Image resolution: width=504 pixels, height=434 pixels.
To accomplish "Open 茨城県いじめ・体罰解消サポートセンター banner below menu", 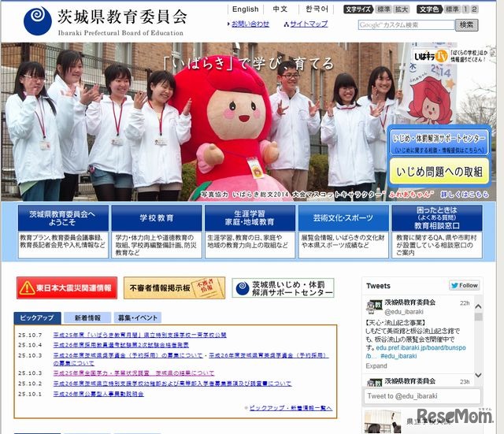I will pyautogui.click(x=283, y=288).
